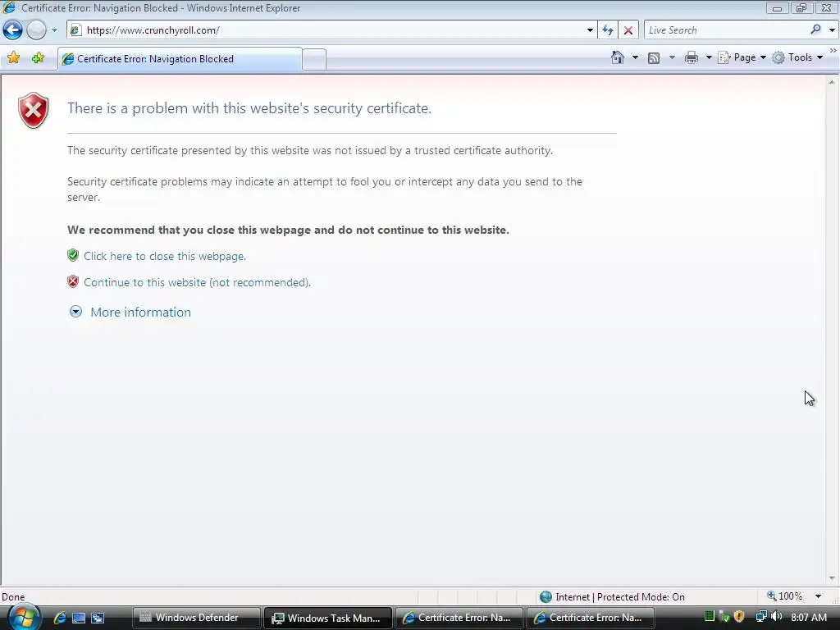Click Switch between windows Quick Launch icon
The width and height of the screenshot is (840, 630).
pos(98,619)
